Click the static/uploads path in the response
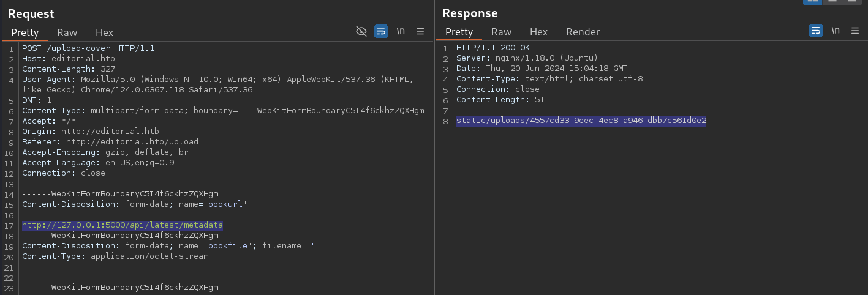This screenshot has width=868, height=295. pos(581,121)
